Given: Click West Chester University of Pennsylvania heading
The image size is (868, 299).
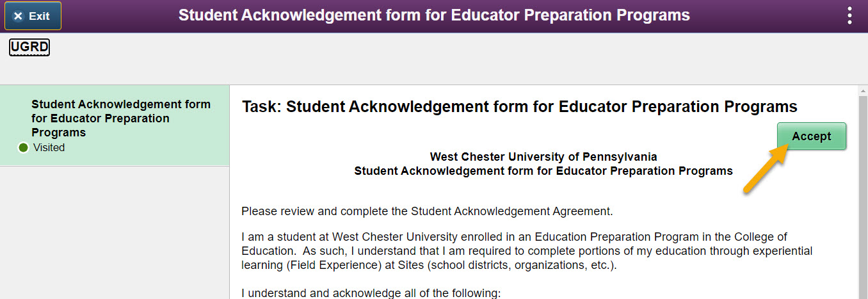Looking at the screenshot, I should (543, 157).
